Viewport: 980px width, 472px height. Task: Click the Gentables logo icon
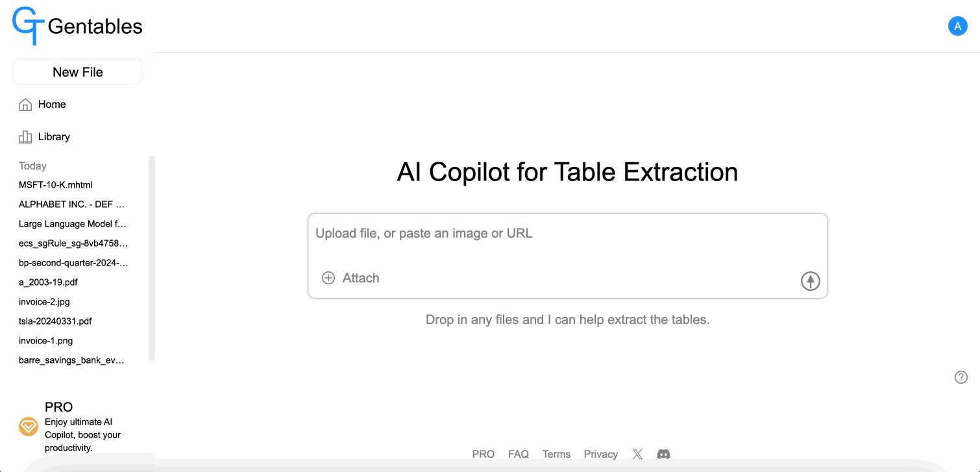(29, 26)
